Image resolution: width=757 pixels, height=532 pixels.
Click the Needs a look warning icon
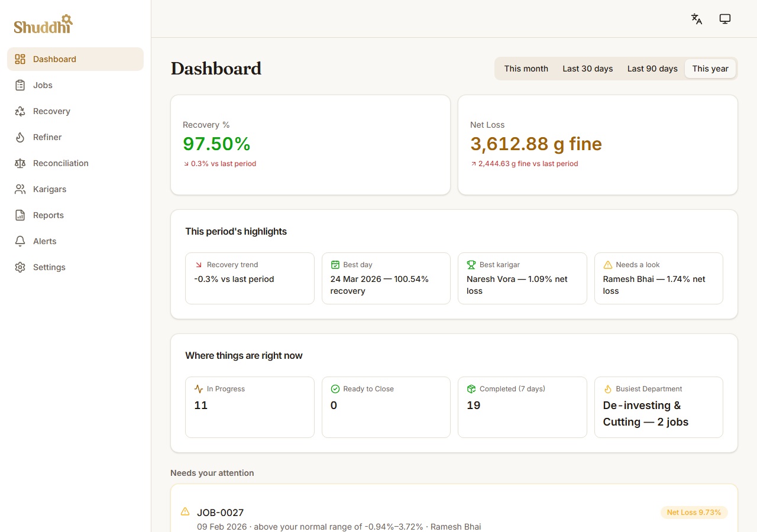607,265
